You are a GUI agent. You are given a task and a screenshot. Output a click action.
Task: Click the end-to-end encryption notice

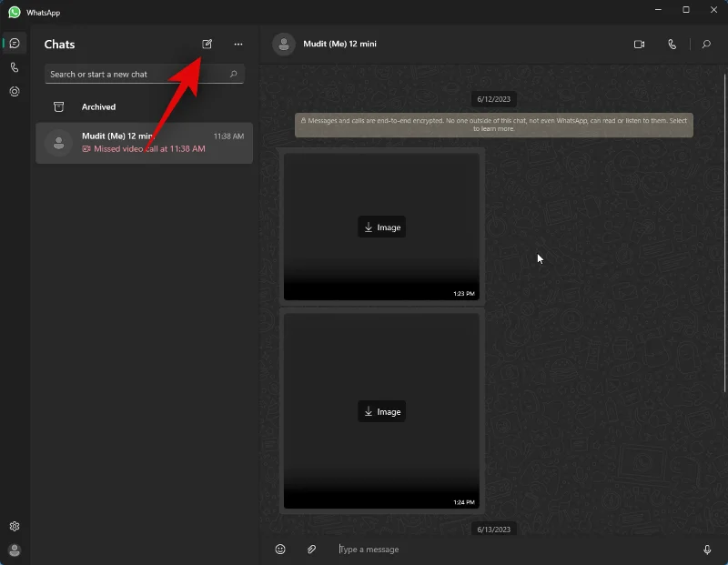[494, 125]
